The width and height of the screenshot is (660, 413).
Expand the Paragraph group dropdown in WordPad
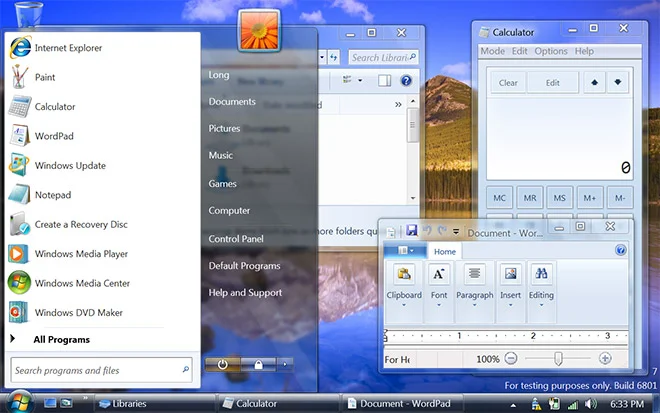(474, 304)
